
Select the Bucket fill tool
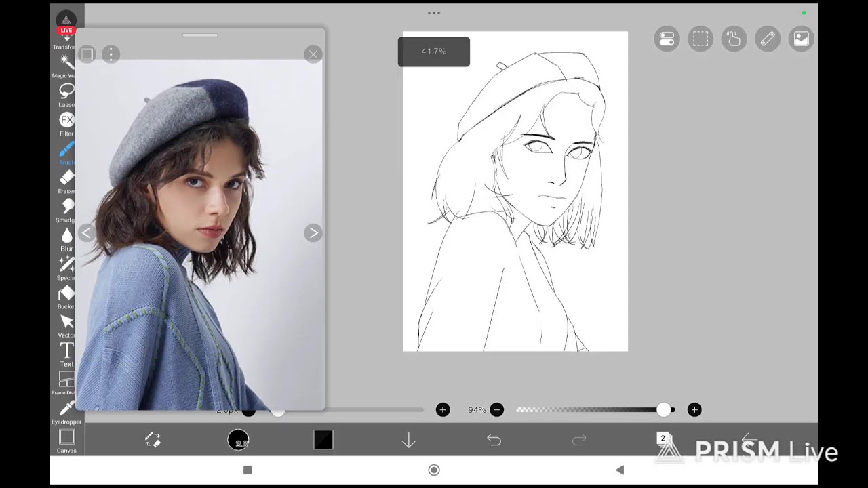66,296
